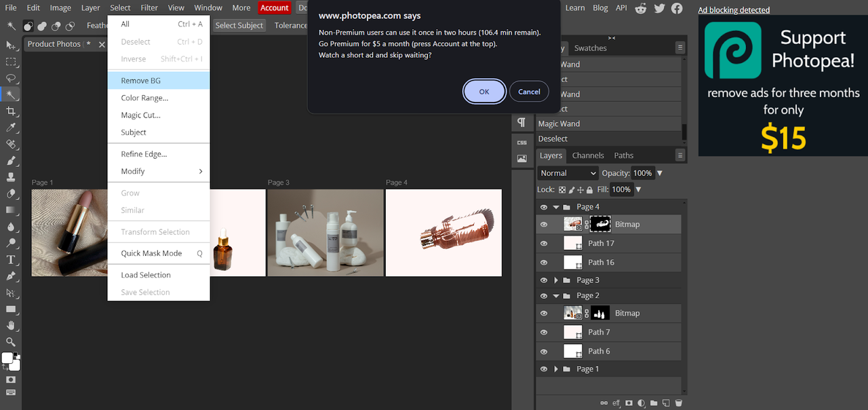
Task: Select the Hand tool
Action: pyautogui.click(x=11, y=326)
